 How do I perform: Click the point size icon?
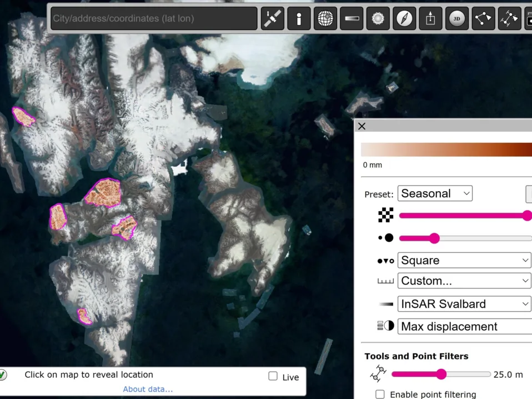click(386, 238)
